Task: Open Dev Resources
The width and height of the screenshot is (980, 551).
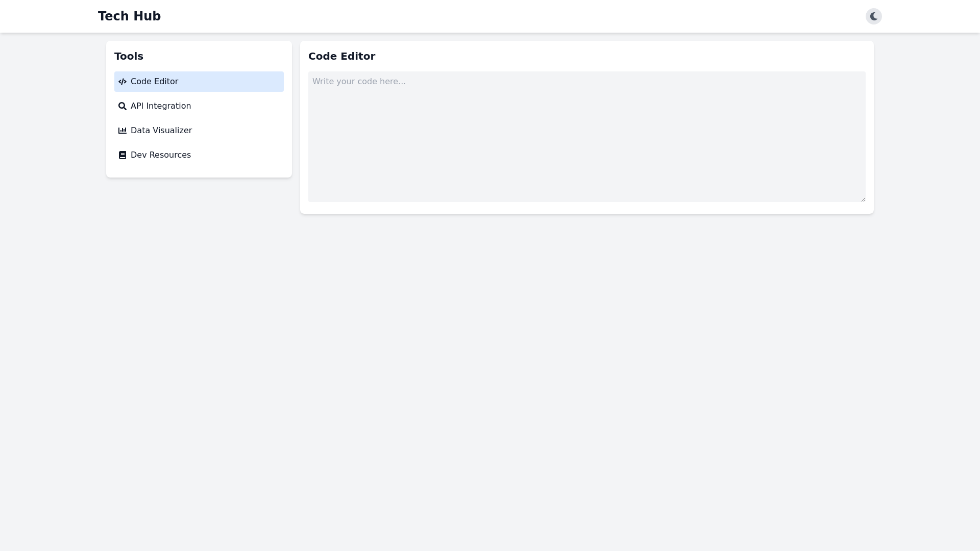Action: coord(160,155)
